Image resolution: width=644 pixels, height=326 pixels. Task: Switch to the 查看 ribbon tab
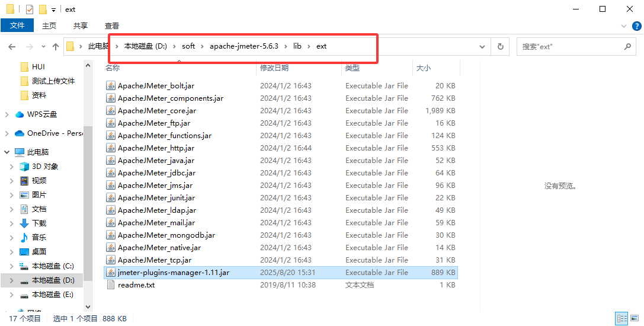click(x=112, y=25)
